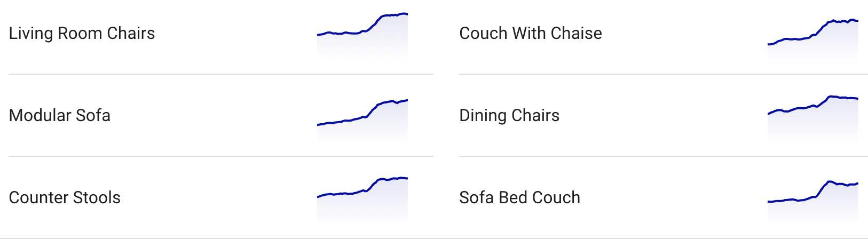The image size is (868, 239).
Task: Open the Sofa Bed Couch sparkline
Action: pos(813,201)
